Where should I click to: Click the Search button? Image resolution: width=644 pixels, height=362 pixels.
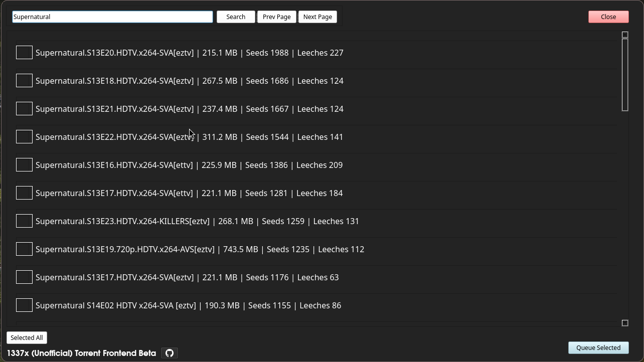point(236,17)
